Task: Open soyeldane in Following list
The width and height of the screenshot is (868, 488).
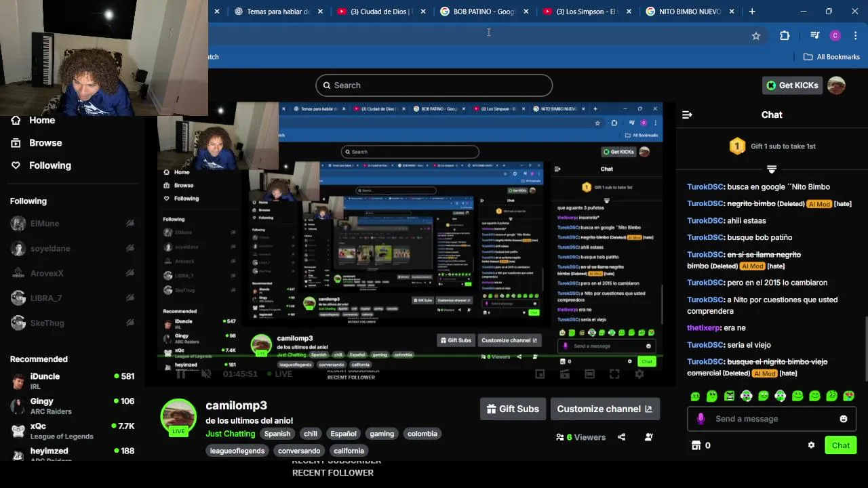Action: point(72,249)
